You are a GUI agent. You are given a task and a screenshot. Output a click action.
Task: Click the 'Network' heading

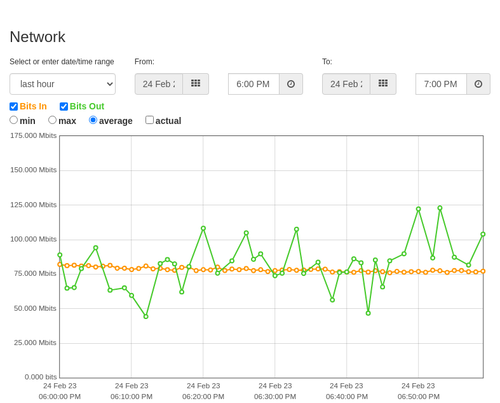pyautogui.click(x=37, y=37)
